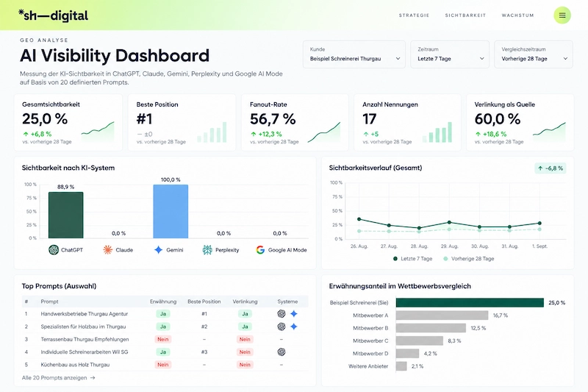Click the Fanout-Rate sparkline chart
Screen dimensions: 588x392
(x=324, y=132)
